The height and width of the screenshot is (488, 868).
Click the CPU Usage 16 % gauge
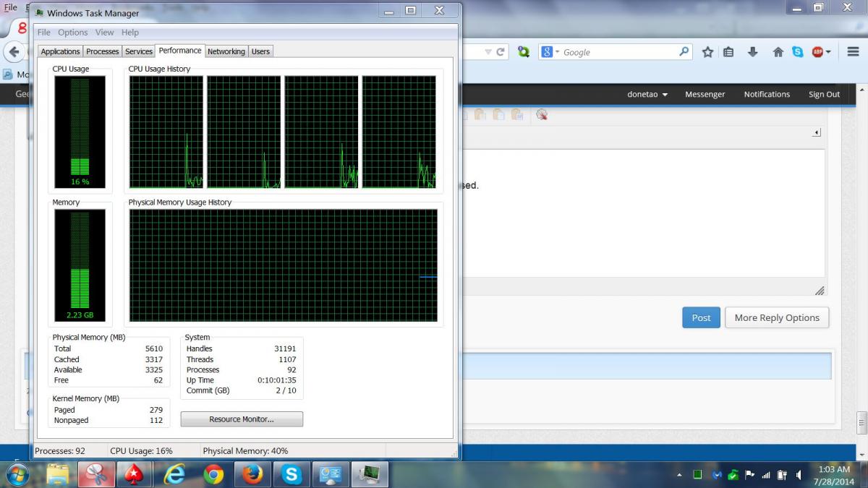pos(80,132)
